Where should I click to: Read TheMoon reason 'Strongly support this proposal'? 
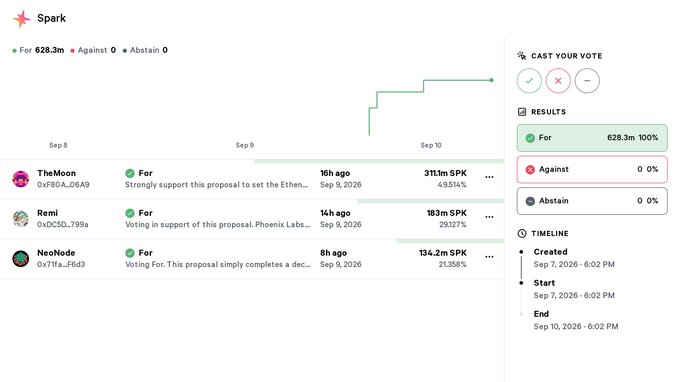tap(216, 185)
